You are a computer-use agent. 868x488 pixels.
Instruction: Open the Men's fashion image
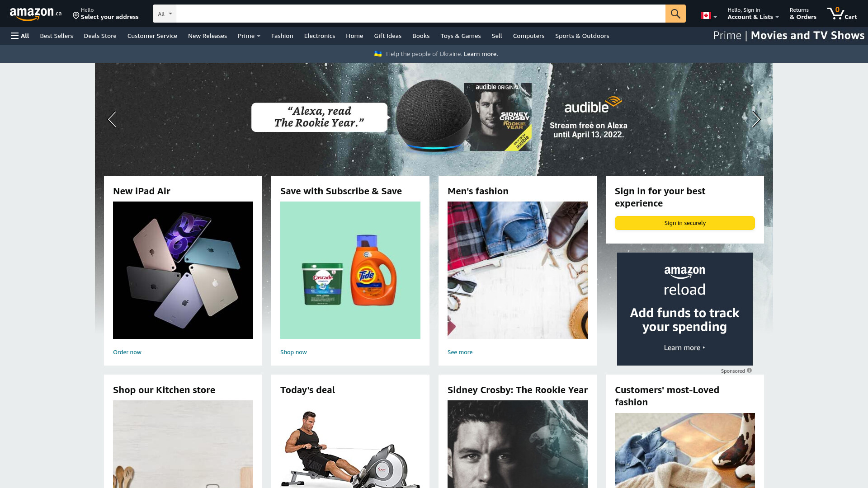coord(518,270)
